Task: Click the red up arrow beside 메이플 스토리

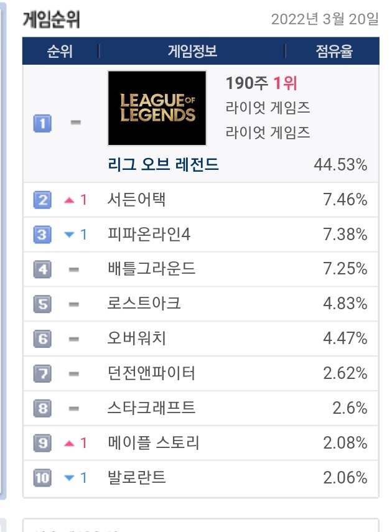Action: (70, 444)
